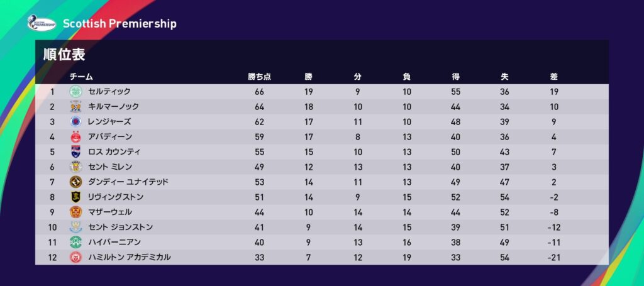Click the Livingston club crest
Viewport: 644px width, 286px height.
click(75, 197)
